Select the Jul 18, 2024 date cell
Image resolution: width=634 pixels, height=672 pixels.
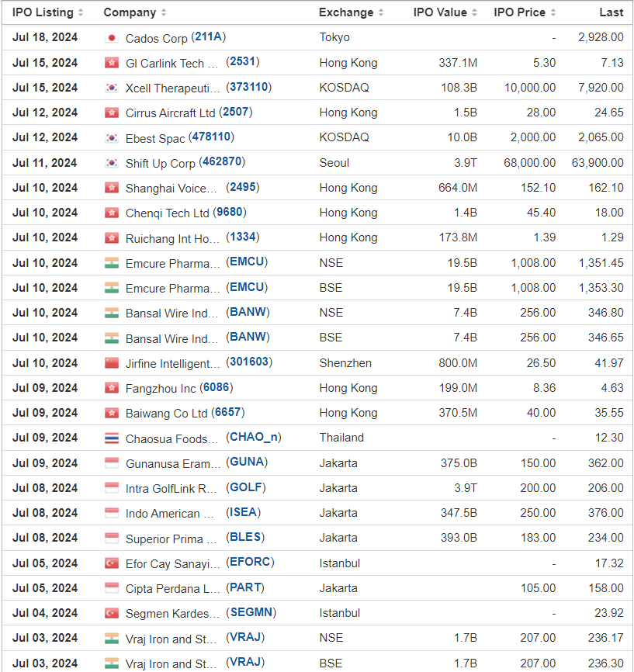pos(45,37)
